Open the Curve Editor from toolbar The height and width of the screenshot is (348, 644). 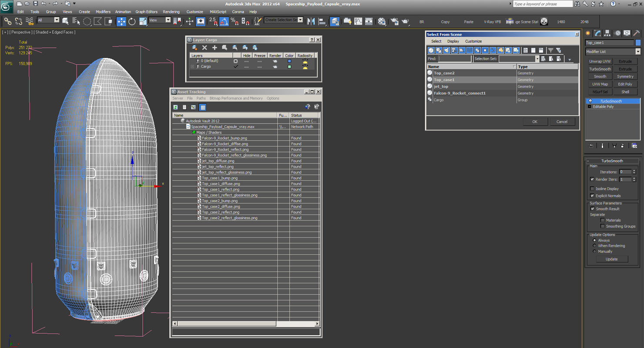358,21
